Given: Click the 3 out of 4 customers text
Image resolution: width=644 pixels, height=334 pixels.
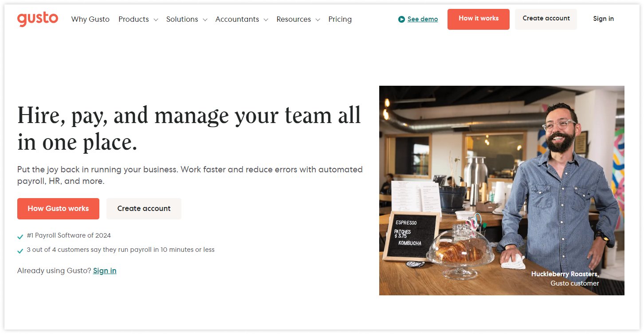Looking at the screenshot, I should click(121, 250).
